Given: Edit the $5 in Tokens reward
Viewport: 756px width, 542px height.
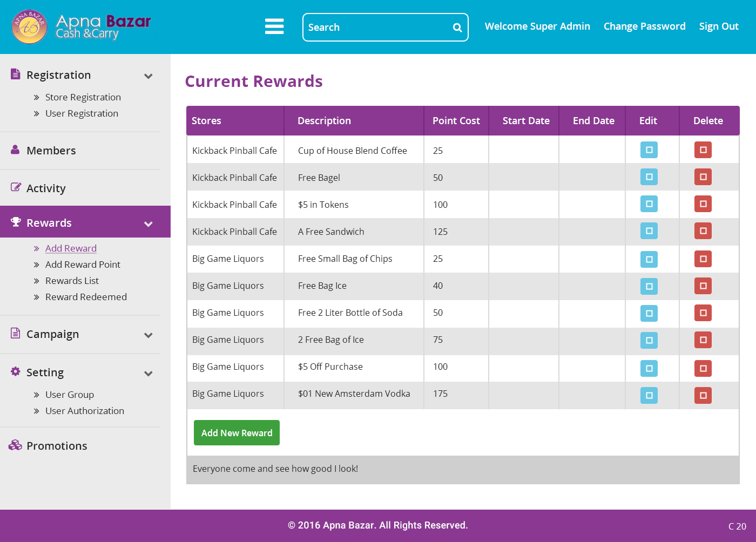Looking at the screenshot, I should coord(649,204).
